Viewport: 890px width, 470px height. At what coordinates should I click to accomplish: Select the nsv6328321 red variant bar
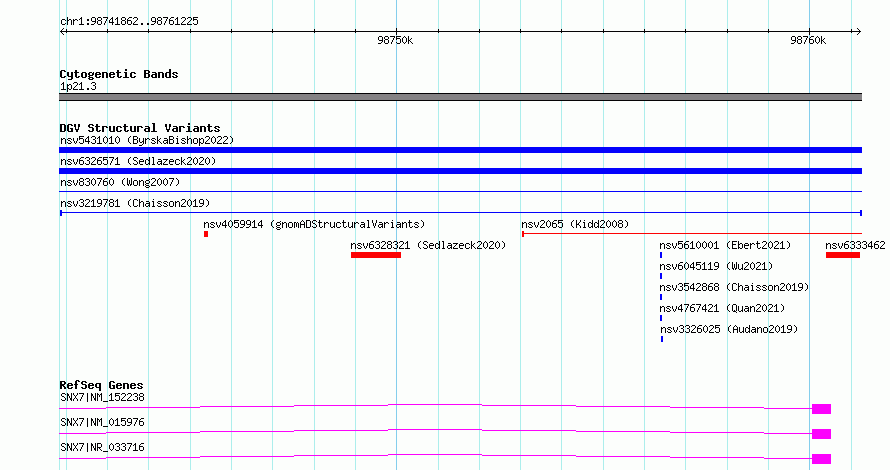coord(376,255)
